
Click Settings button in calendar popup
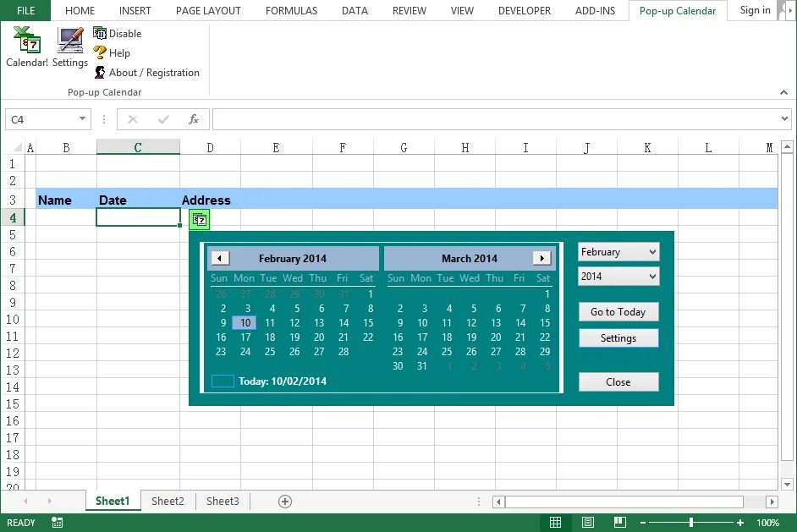click(x=618, y=338)
